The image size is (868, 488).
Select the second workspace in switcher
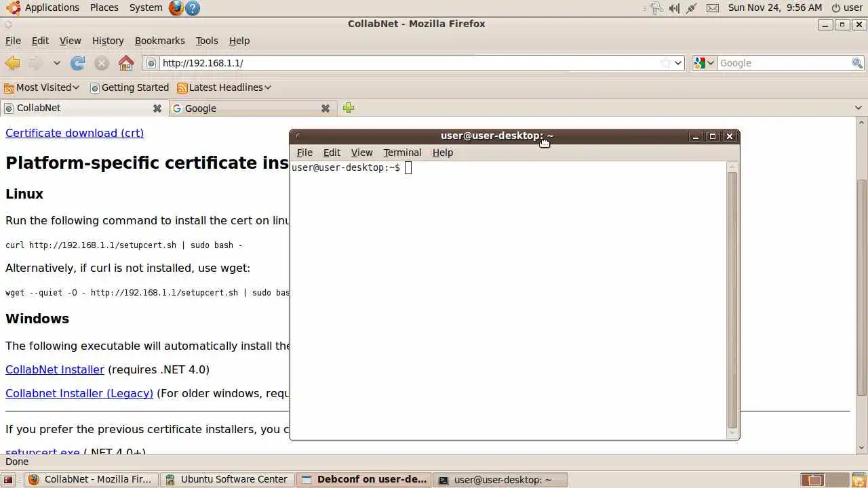pos(837,480)
